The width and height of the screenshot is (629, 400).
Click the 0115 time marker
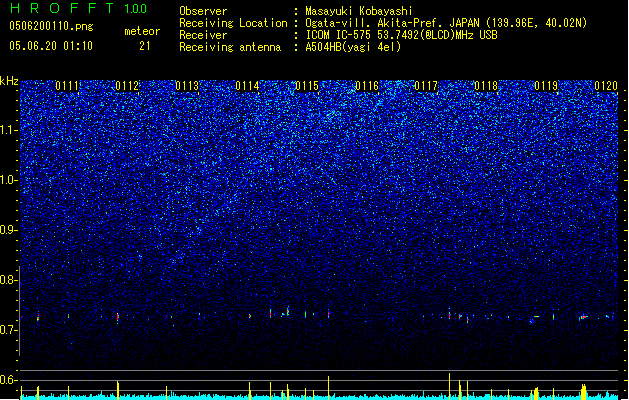pos(307,86)
